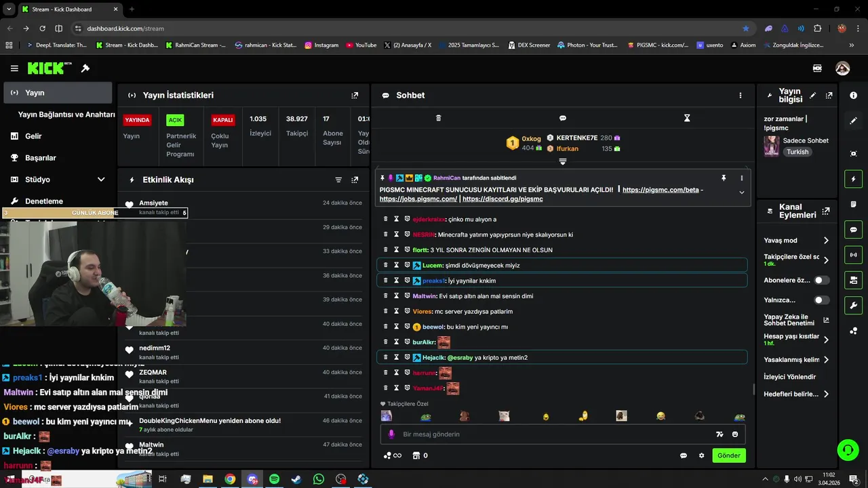The height and width of the screenshot is (488, 868).
Task: Open Yasaklanmış kelimeler options
Action: [x=796, y=360]
